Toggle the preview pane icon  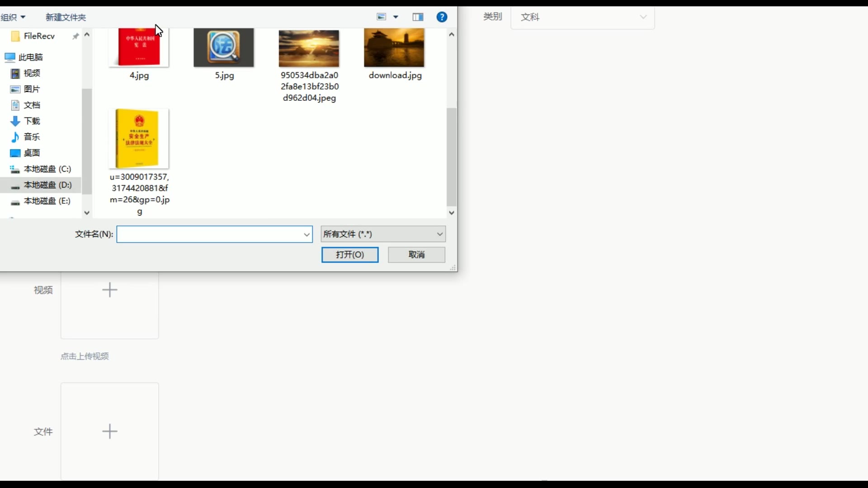(x=418, y=17)
